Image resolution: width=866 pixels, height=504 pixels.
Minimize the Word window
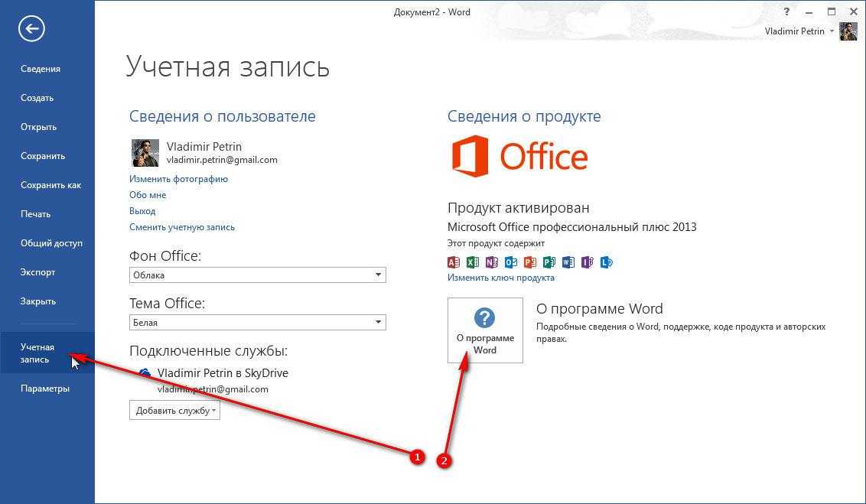(809, 11)
